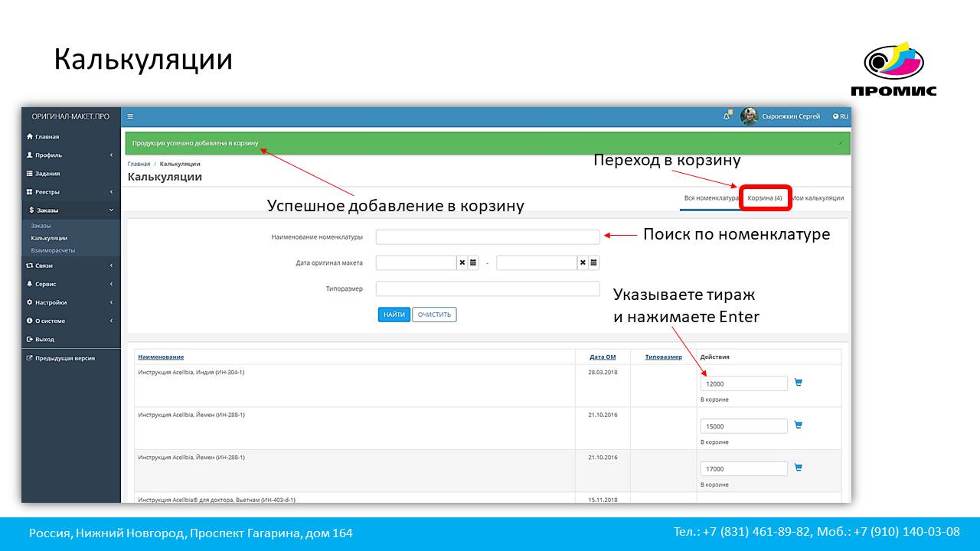The width and height of the screenshot is (980, 551).
Task: Sort table by Типоразмер column
Action: click(x=663, y=357)
